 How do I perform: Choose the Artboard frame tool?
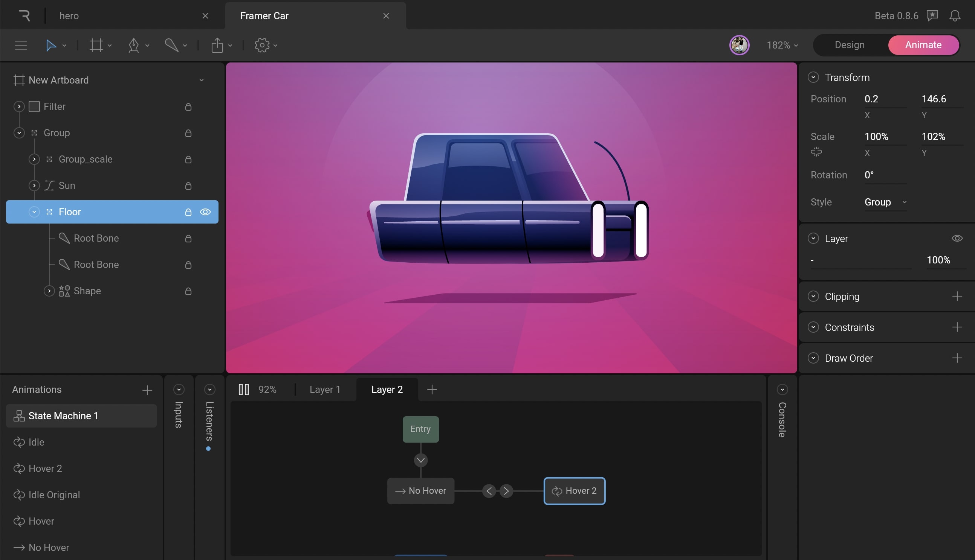pos(96,46)
